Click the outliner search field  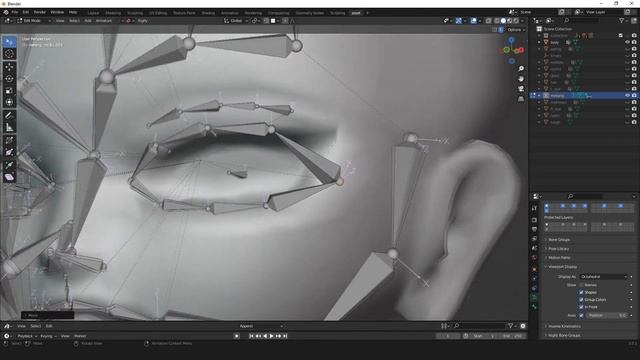(581, 20)
